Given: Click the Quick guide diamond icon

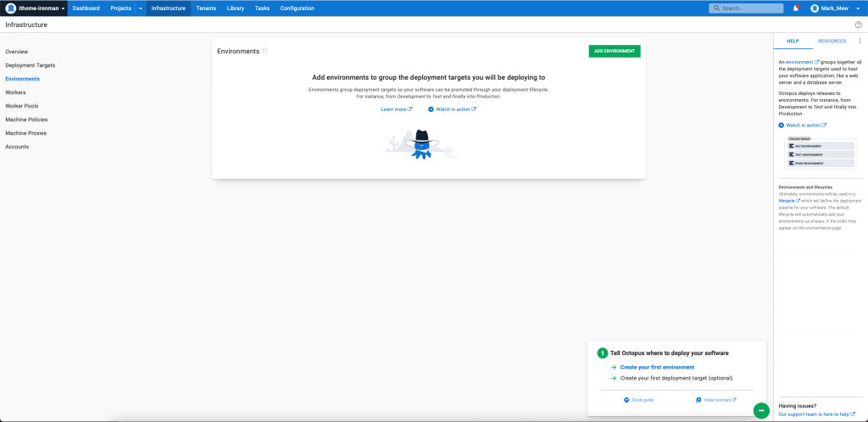Looking at the screenshot, I should pos(626,400).
